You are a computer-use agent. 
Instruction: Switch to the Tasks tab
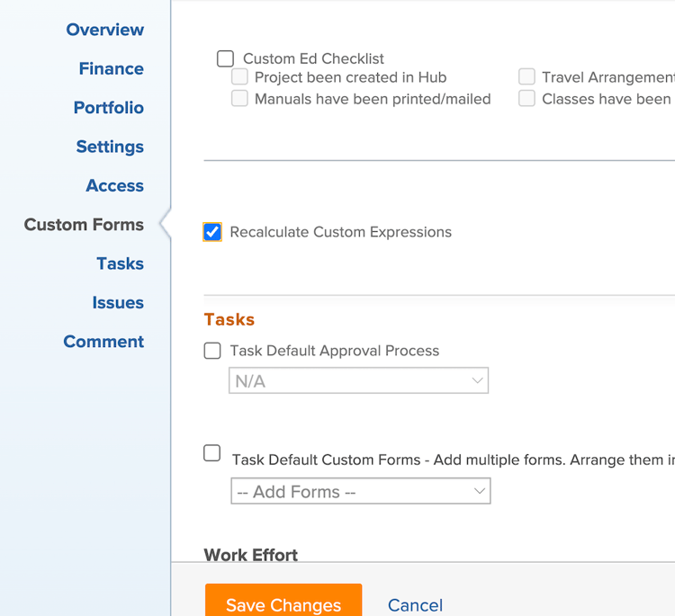tap(120, 263)
